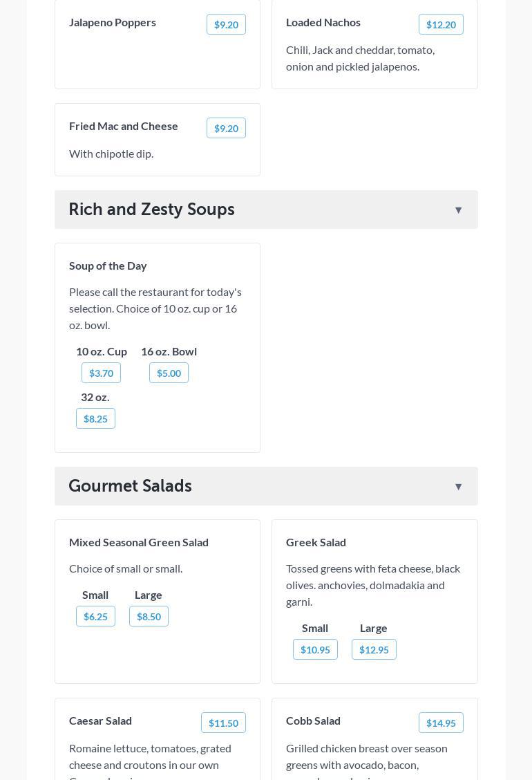
Task: Pick the 16 oz. Bowl soup at $5.00
Action: [x=169, y=373]
